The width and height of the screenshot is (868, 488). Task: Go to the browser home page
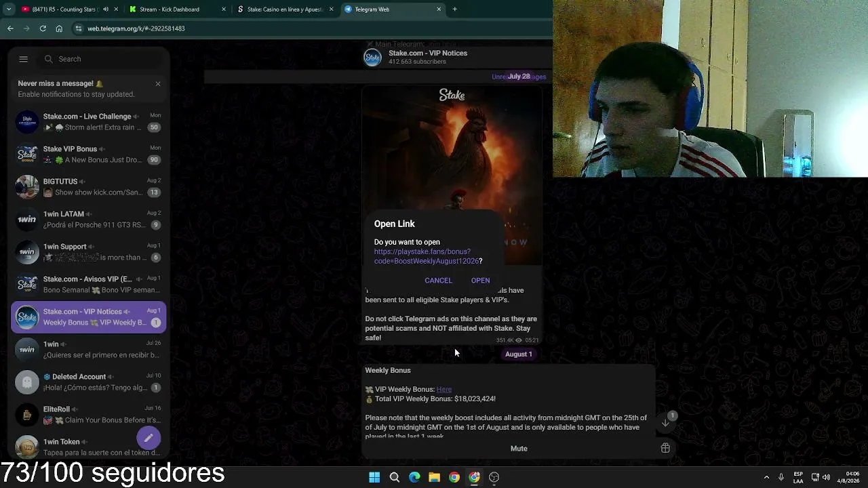coord(59,28)
